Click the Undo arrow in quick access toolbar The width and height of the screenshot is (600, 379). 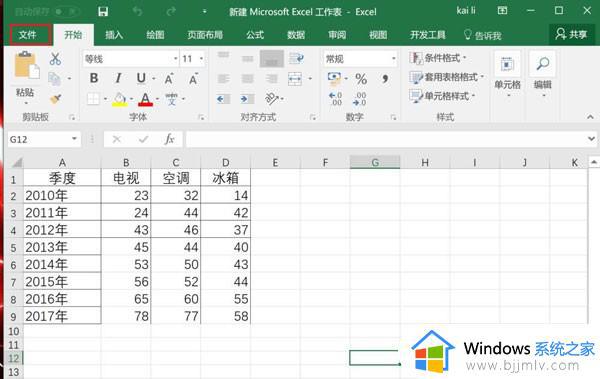click(137, 12)
